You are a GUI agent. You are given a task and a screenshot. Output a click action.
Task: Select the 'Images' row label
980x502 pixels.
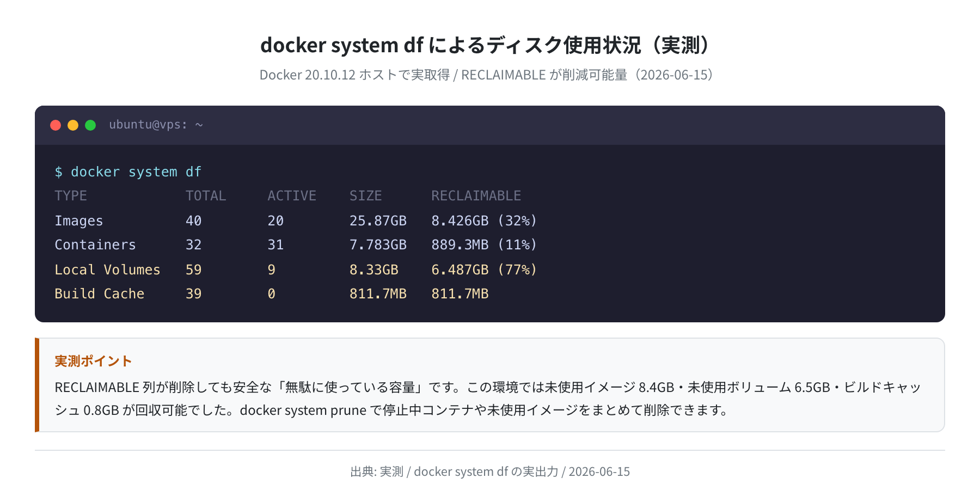point(79,221)
